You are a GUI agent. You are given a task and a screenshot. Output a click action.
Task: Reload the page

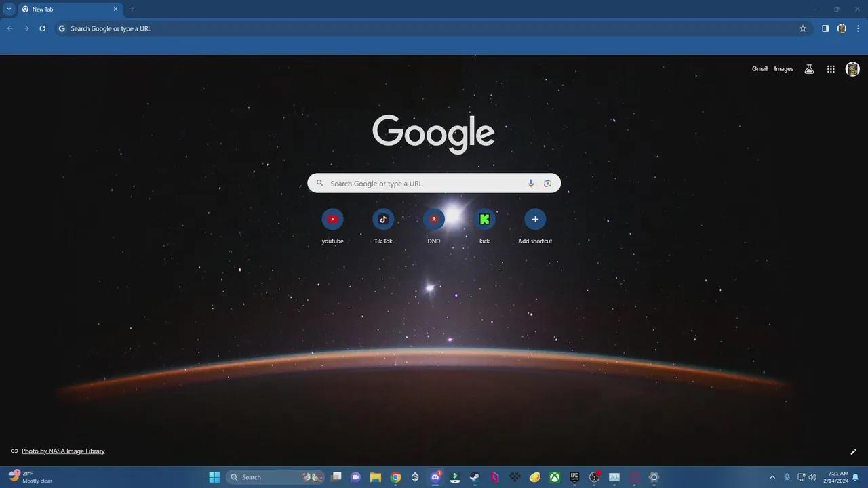point(43,28)
